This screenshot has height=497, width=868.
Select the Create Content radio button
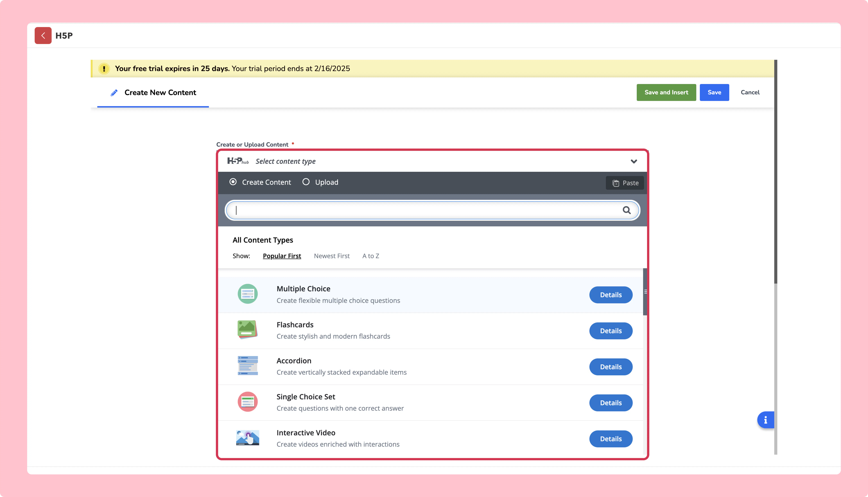point(233,182)
